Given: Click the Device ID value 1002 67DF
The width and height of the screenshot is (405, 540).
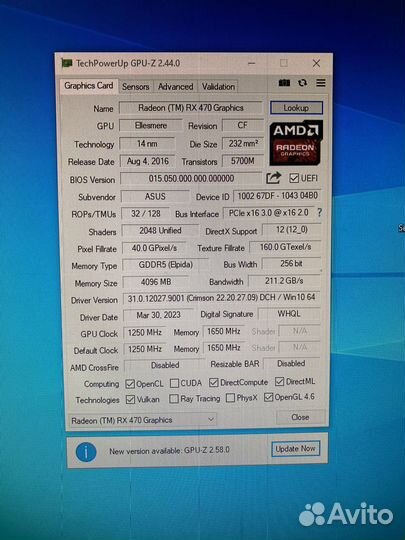Looking at the screenshot, I should tap(277, 196).
